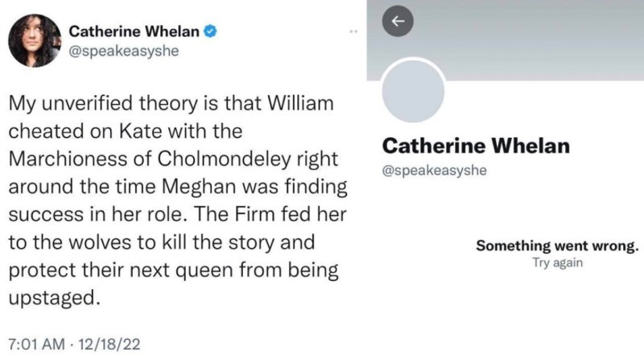This screenshot has height=356, width=644.
Task: Click the 12/18/22 tweet date
Action: click(x=109, y=344)
